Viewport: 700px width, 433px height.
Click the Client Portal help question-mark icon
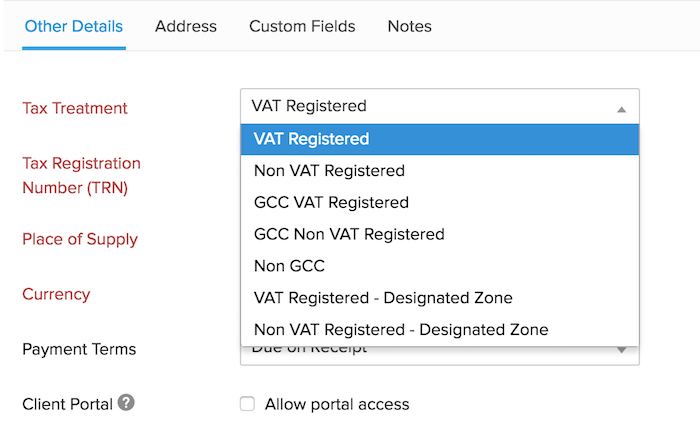[126, 403]
